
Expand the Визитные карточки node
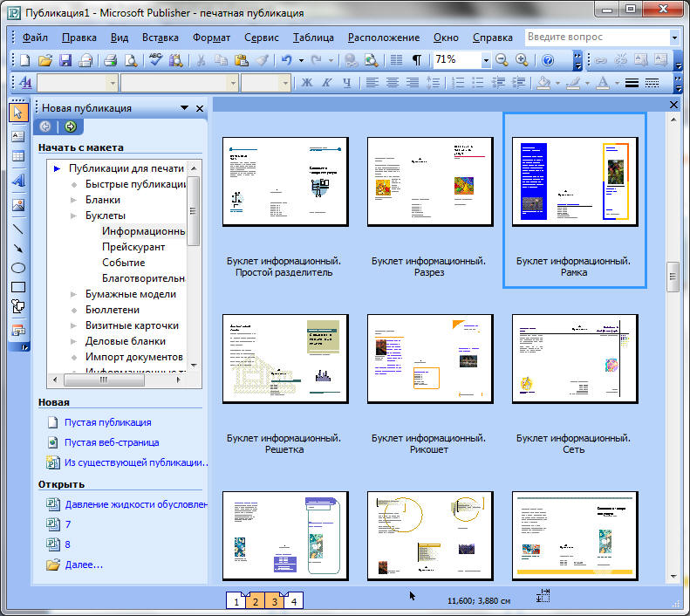[73, 325]
